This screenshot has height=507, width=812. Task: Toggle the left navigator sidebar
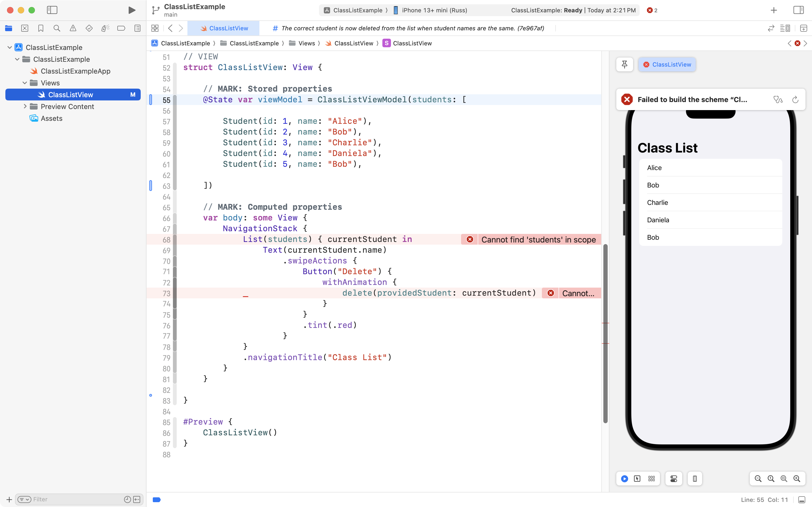coord(52,10)
